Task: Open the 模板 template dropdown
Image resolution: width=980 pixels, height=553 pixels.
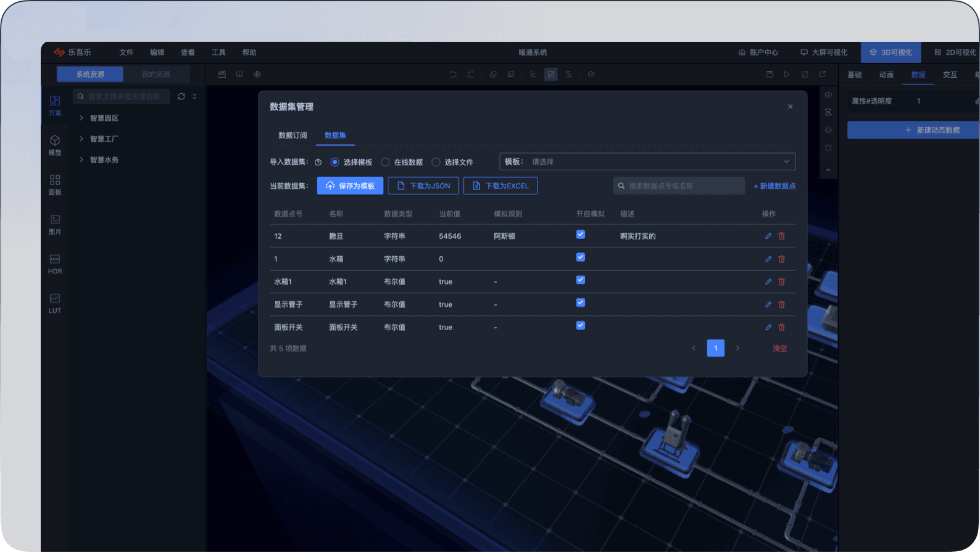Action: coord(647,162)
